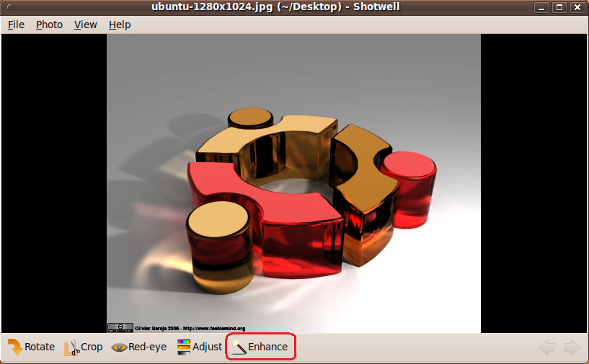Activate the Red-eye removal tool
589x364 pixels.
pos(119,347)
